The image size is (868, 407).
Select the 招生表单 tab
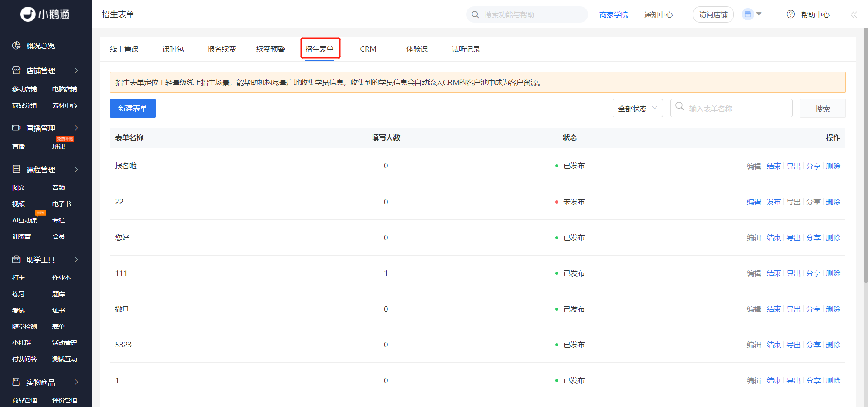(x=320, y=49)
